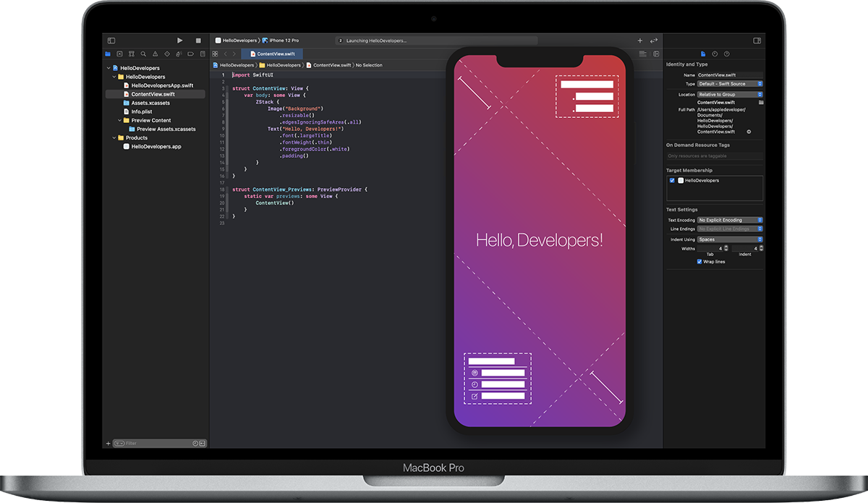Open the Indent Using dropdown
868x503 pixels.
click(730, 240)
